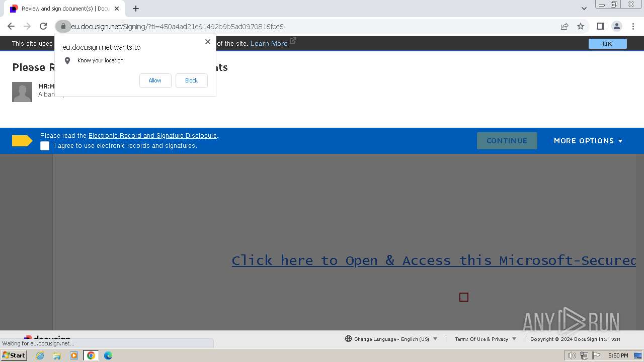Open the Windows Start menu
644x362 pixels.
pyautogui.click(x=14, y=355)
